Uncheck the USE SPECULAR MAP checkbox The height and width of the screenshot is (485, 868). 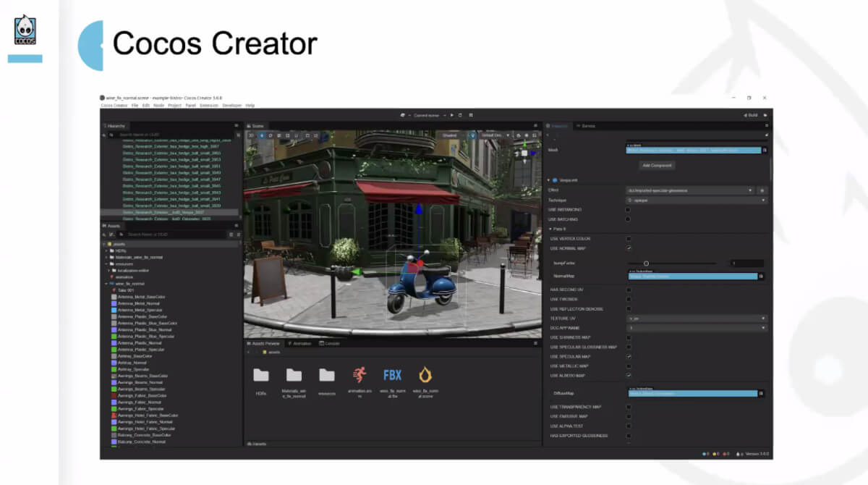[628, 357]
